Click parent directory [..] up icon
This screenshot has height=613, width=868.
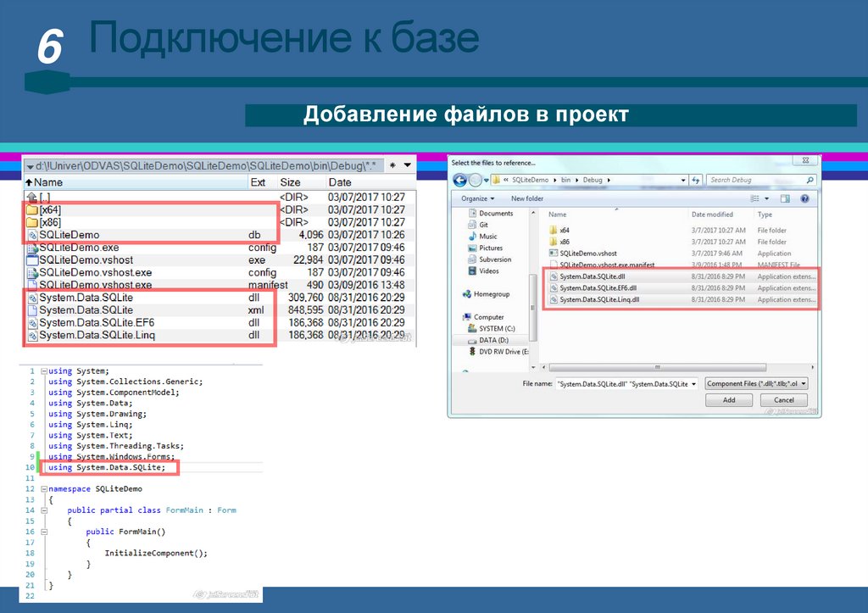point(32,197)
